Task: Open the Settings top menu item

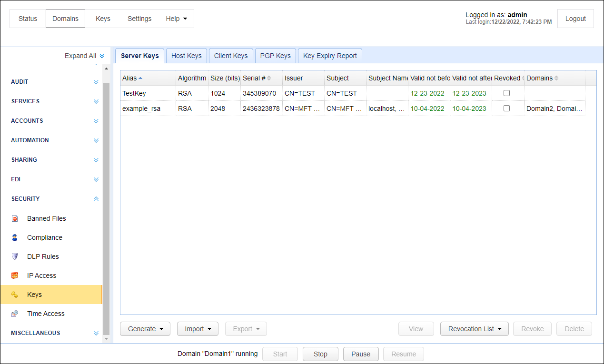Action: click(139, 19)
